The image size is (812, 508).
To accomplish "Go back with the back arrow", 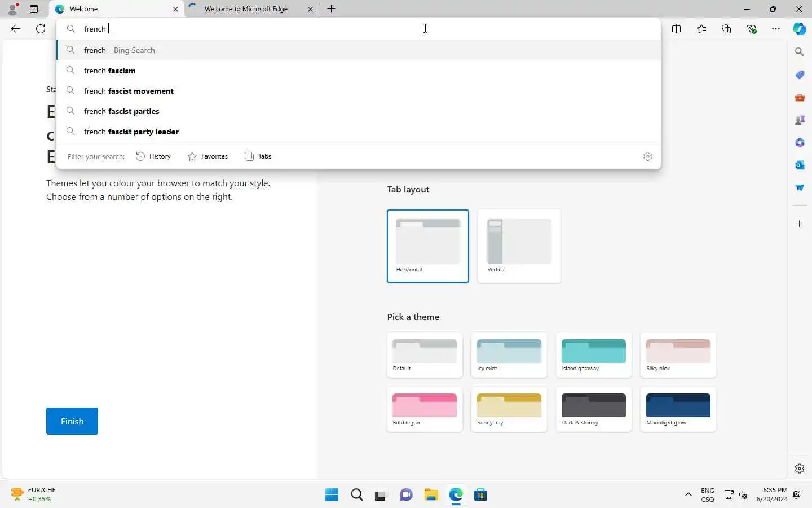I will (16, 29).
